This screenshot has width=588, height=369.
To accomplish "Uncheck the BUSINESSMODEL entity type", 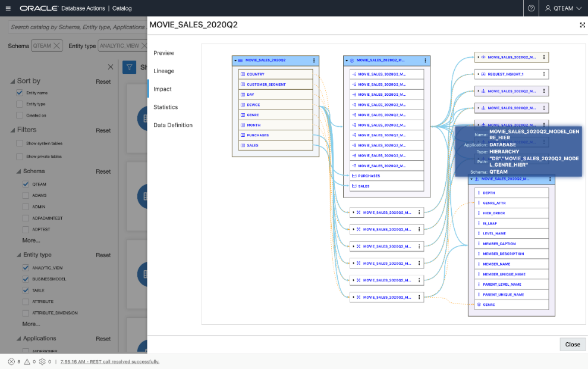I will click(x=26, y=279).
